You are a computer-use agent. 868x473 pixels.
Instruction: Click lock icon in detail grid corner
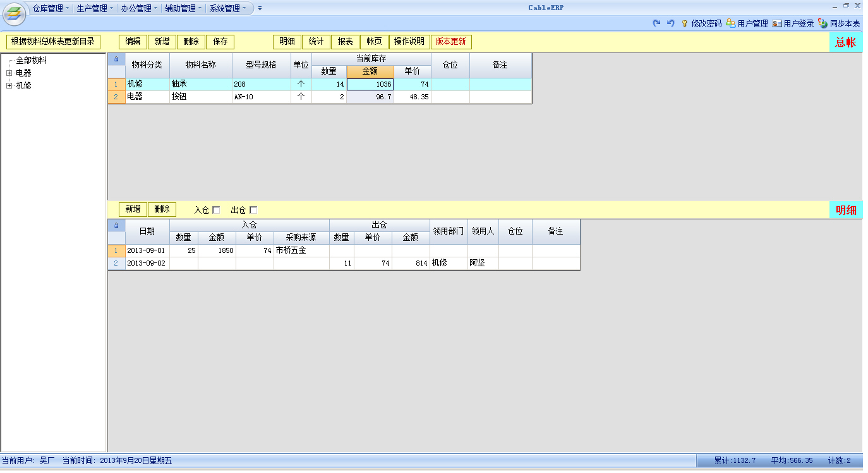coord(116,225)
